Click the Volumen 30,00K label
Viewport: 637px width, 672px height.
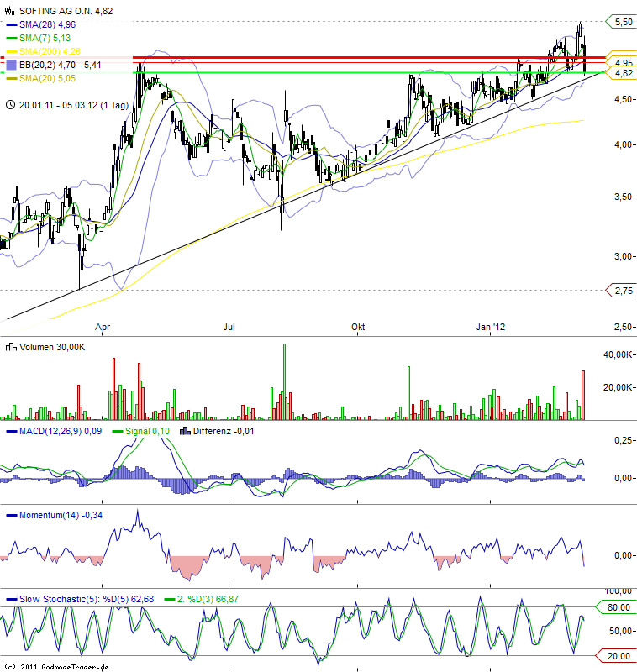pyautogui.click(x=52, y=347)
